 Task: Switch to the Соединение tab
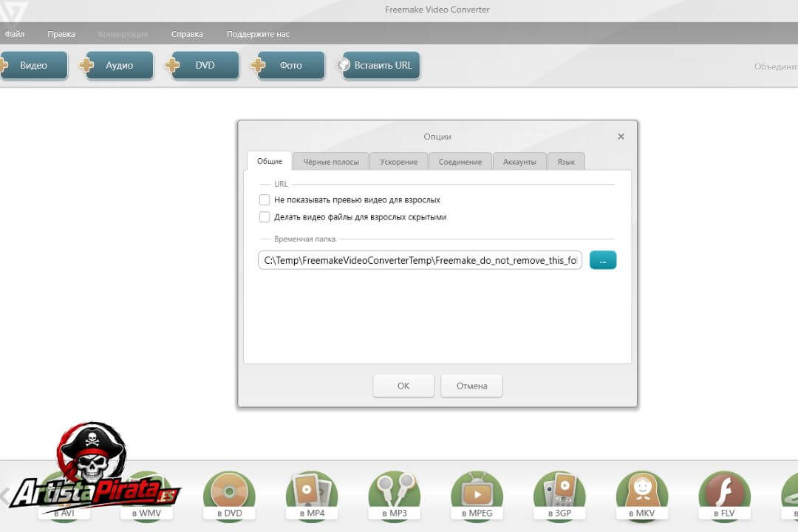460,162
